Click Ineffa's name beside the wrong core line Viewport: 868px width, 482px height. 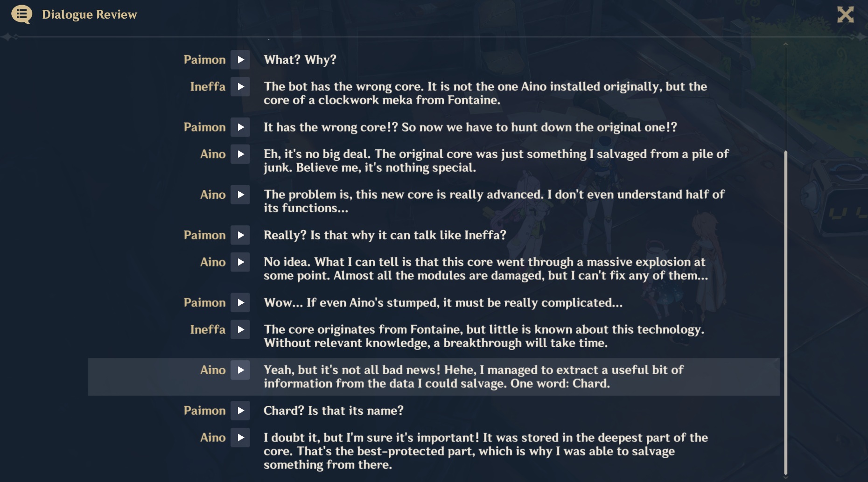(208, 87)
